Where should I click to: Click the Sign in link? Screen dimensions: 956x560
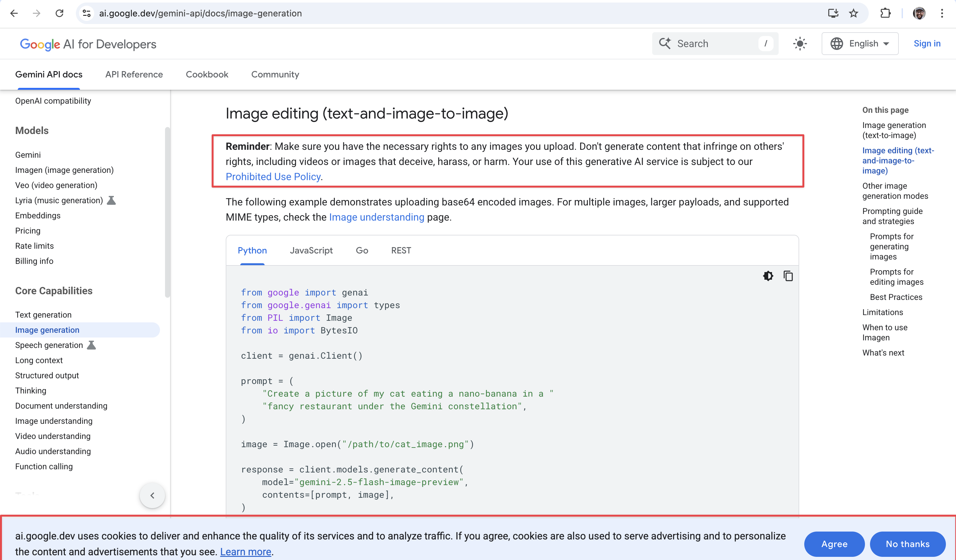(927, 44)
